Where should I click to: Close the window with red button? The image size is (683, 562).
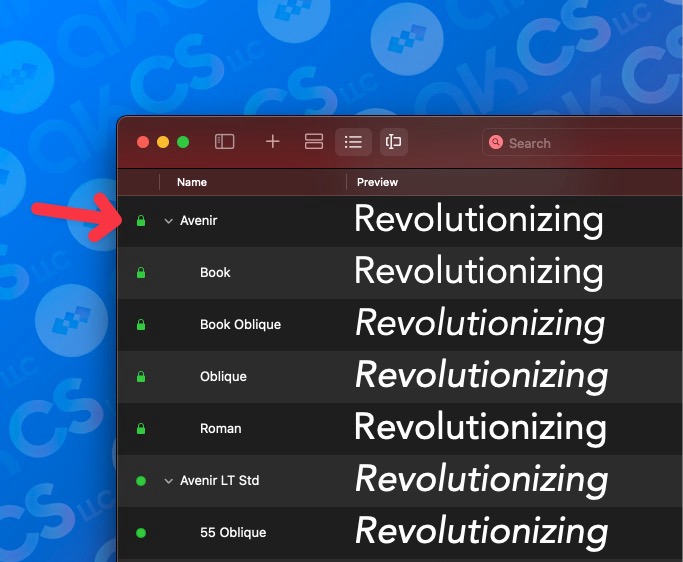(x=143, y=142)
